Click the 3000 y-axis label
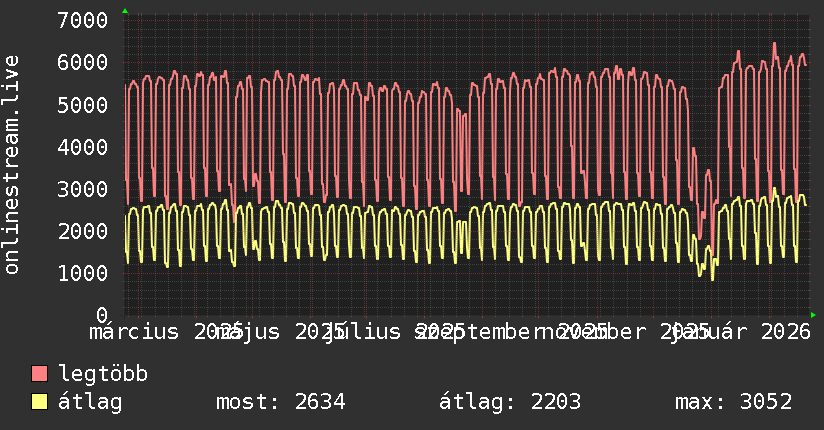The image size is (824, 430). pyautogui.click(x=83, y=189)
